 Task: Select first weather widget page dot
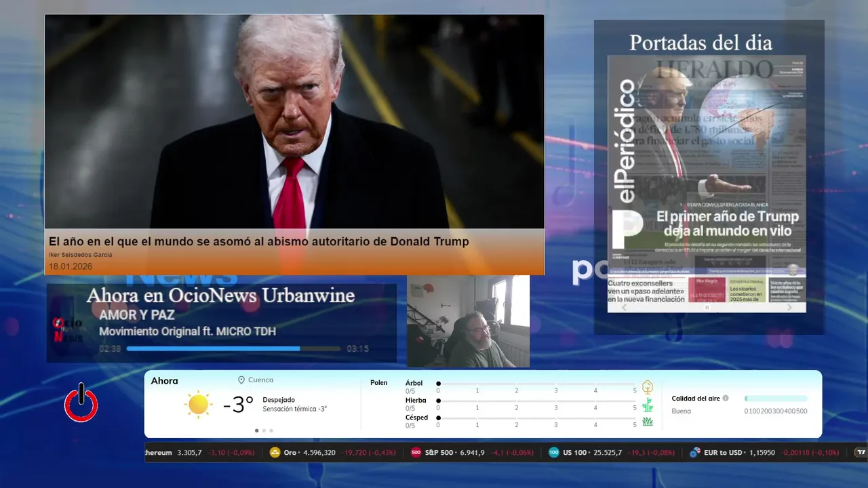[x=256, y=430]
